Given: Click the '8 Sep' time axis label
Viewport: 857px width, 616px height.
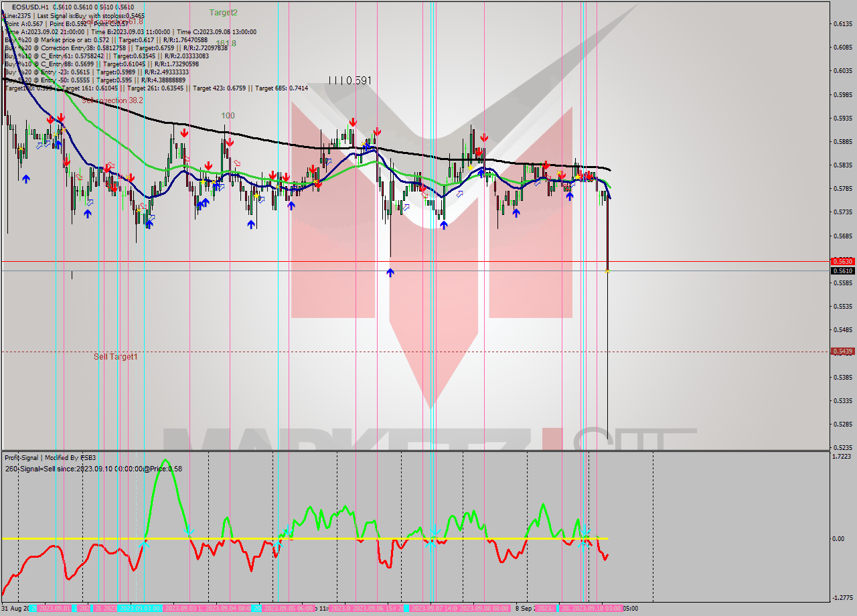Looking at the screenshot, I should tap(524, 609).
